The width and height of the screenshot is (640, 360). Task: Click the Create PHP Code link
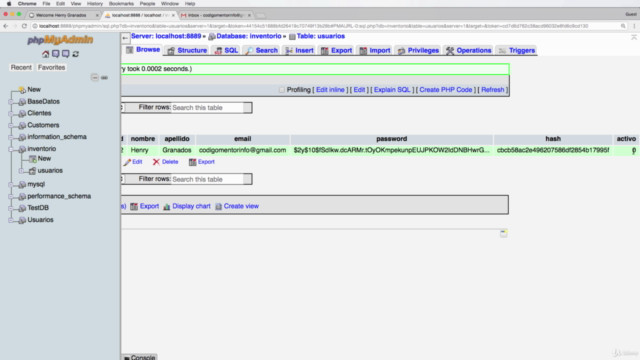446,90
